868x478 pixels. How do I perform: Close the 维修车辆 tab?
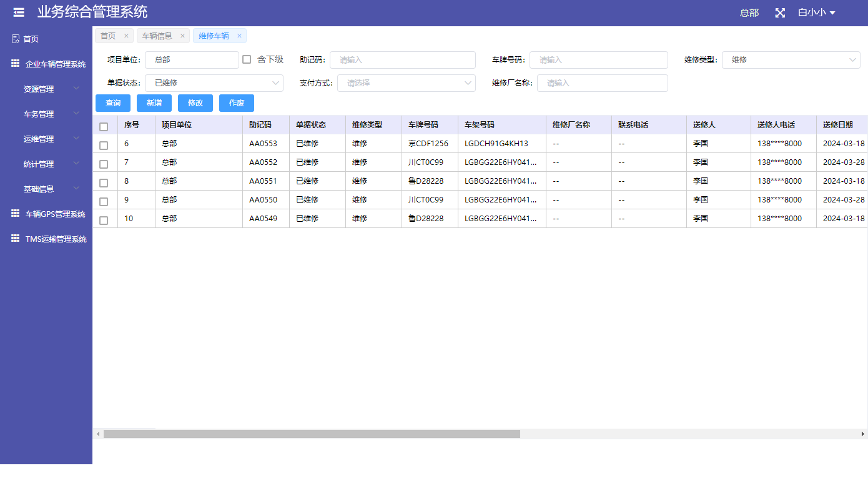239,36
